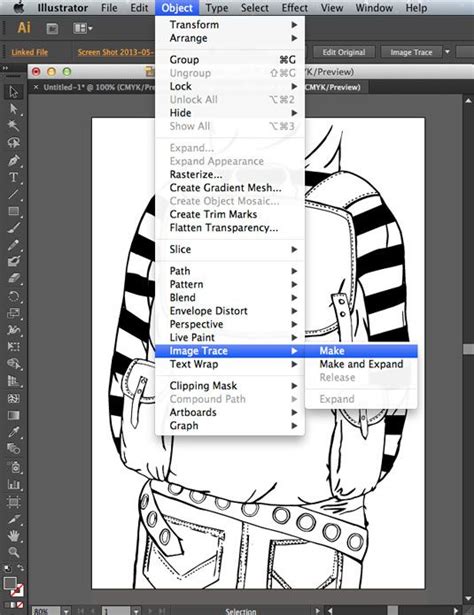The width and height of the screenshot is (474, 615).
Task: Select the Free Transform tool
Action: click(x=13, y=347)
